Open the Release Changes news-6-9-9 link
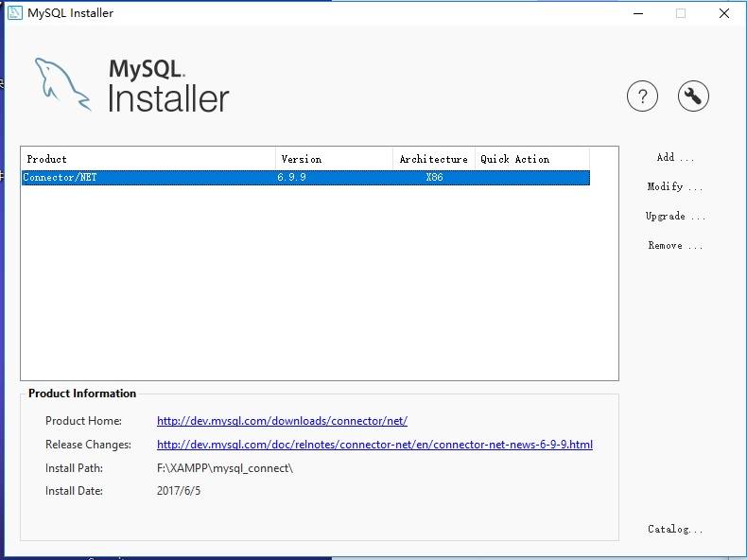The height and width of the screenshot is (560, 747). (x=375, y=445)
